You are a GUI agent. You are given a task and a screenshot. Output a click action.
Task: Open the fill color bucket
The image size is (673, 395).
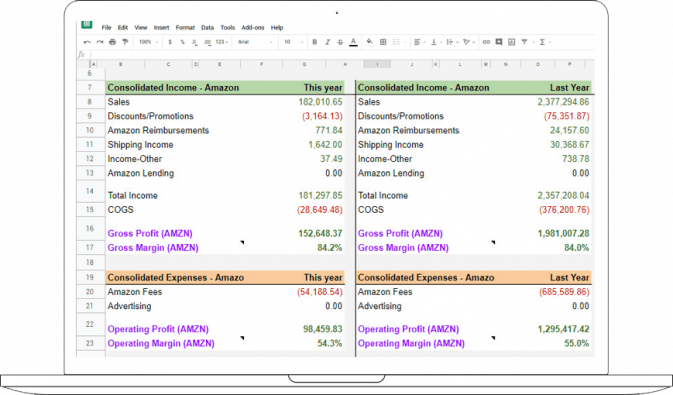[370, 42]
